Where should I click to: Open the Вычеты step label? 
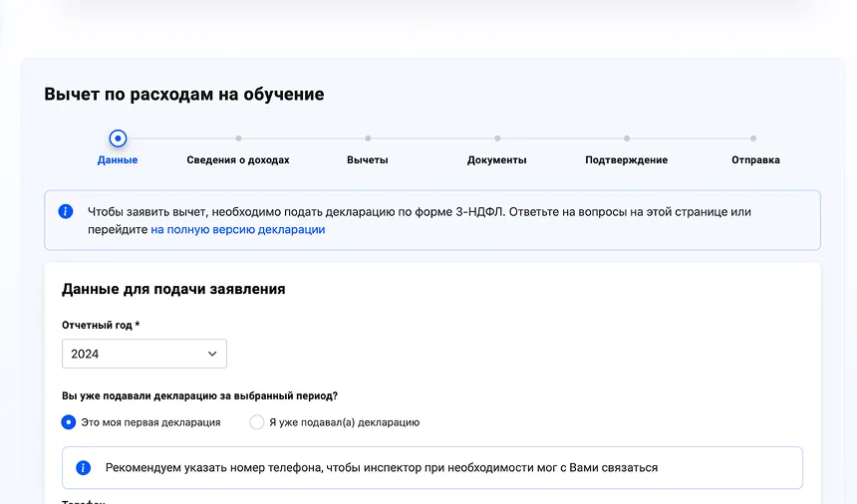click(368, 160)
